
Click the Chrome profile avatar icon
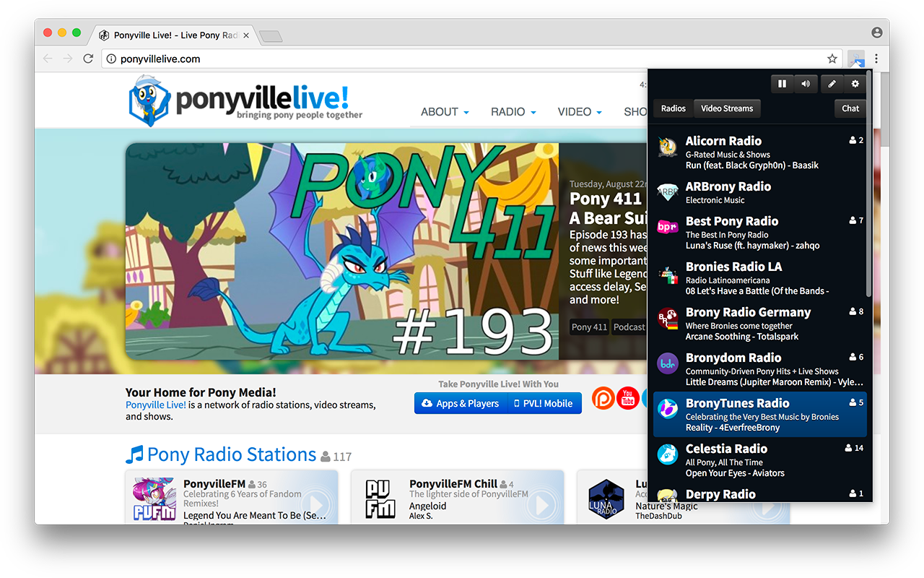[877, 33]
